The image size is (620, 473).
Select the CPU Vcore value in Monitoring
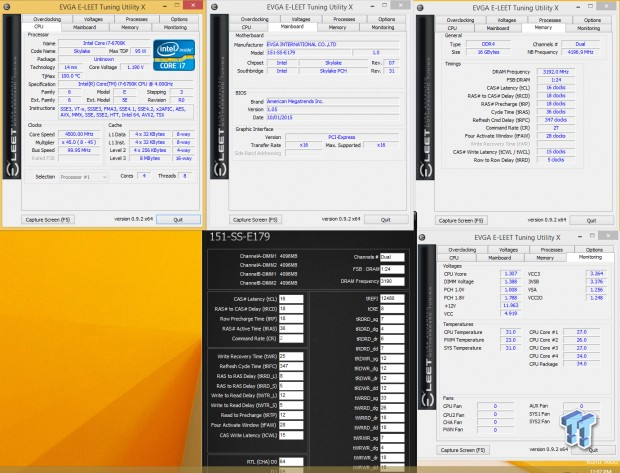pos(510,274)
